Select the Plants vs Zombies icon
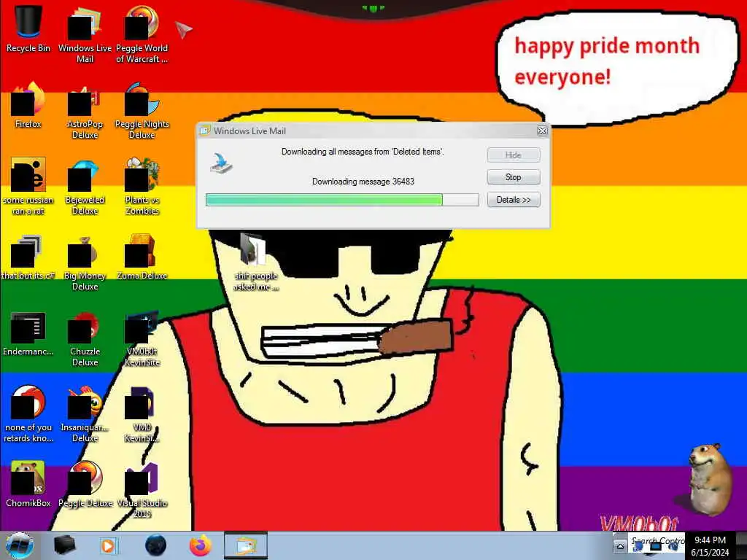This screenshot has width=747, height=560. click(142, 186)
